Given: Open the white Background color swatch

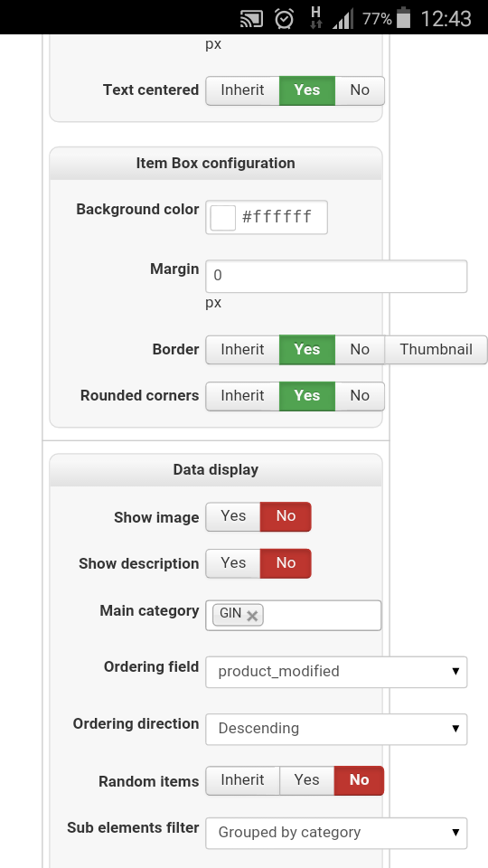Looking at the screenshot, I should point(223,218).
